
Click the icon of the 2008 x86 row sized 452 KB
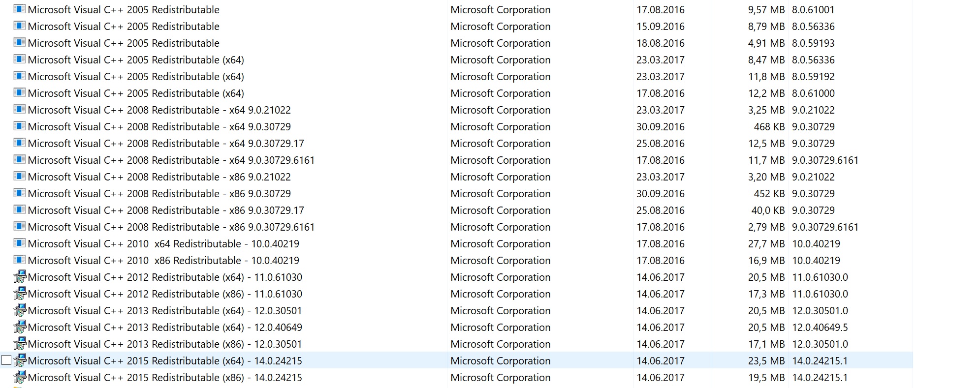click(20, 193)
